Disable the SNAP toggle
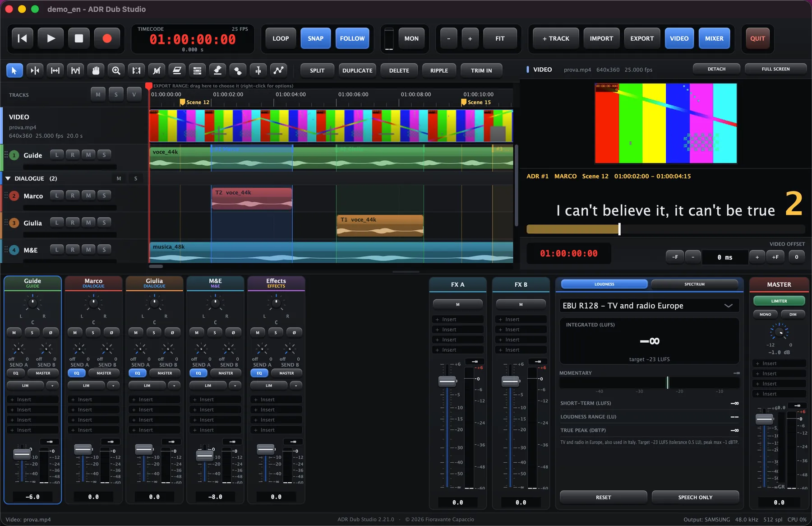812x526 pixels. tap(315, 38)
